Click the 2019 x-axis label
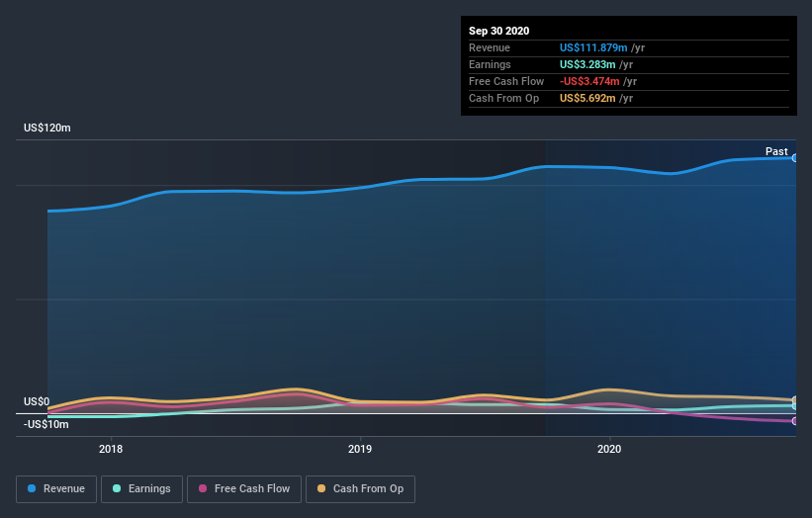Image resolution: width=812 pixels, height=518 pixels. (360, 449)
